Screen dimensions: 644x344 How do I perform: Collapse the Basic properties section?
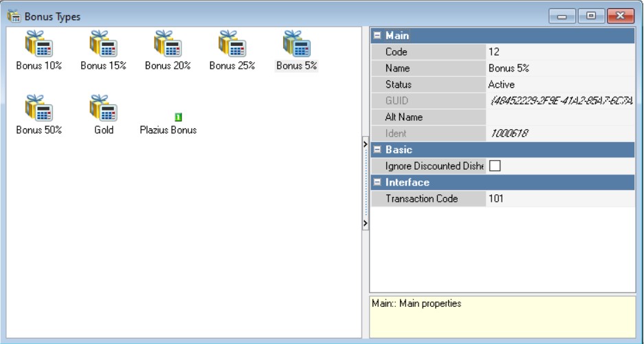click(377, 150)
